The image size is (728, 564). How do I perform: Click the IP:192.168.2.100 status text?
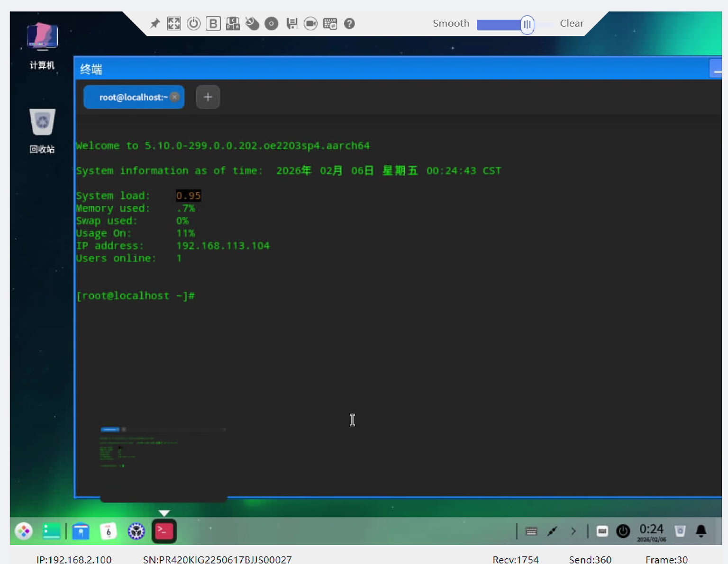click(74, 559)
